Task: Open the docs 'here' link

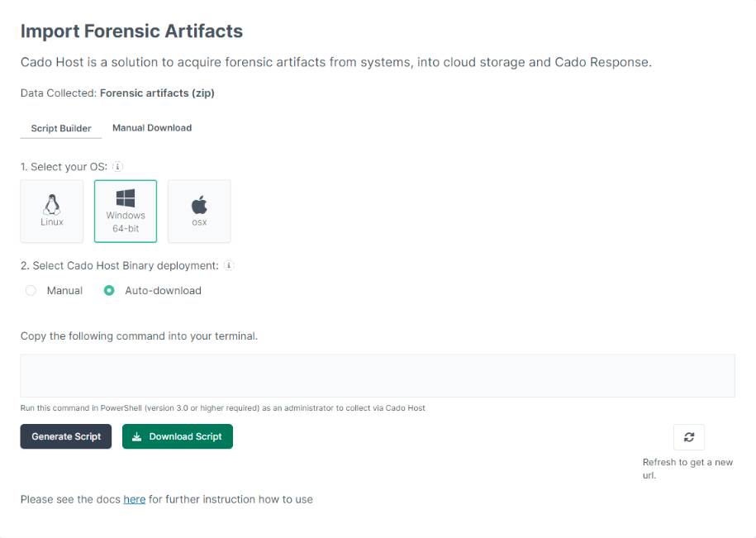Action: pyautogui.click(x=134, y=499)
